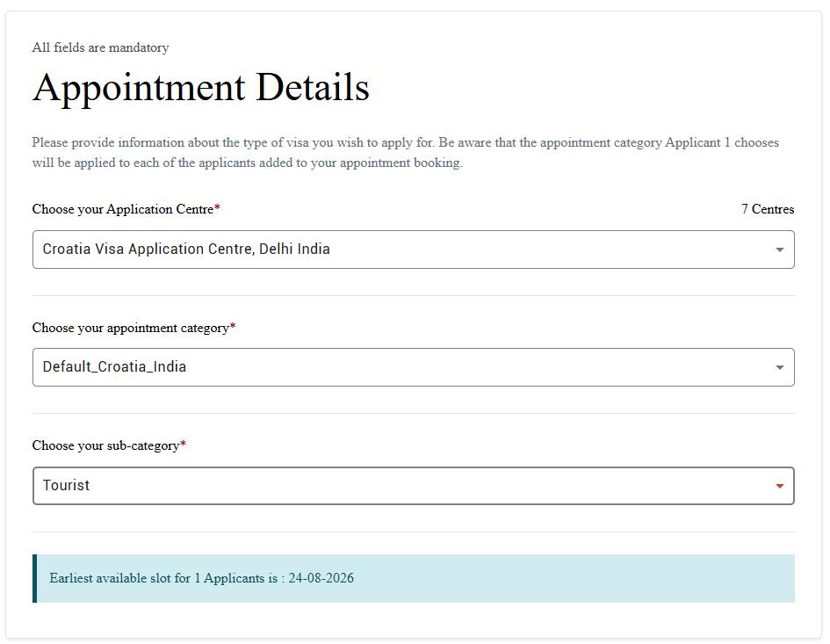This screenshot has width=830, height=644.
Task: Click the Choose your appointment category label
Action: coord(131,328)
